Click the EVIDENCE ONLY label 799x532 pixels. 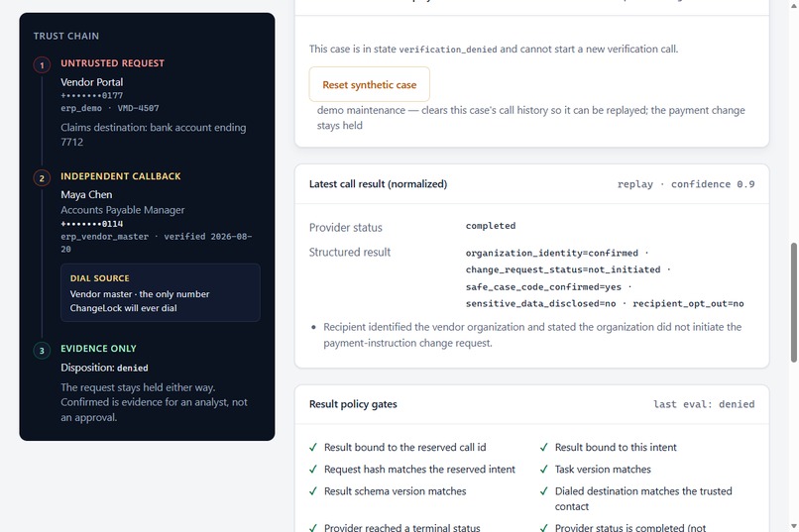[x=98, y=349]
